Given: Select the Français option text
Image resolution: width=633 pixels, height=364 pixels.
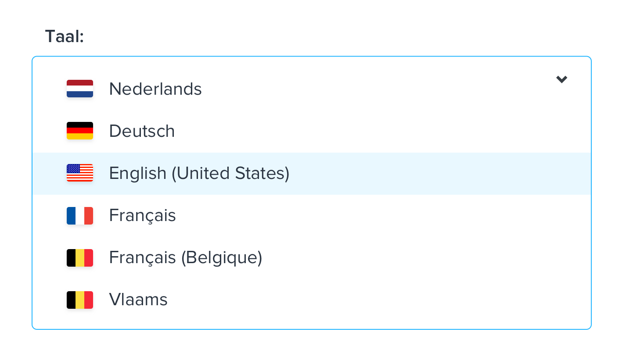Looking at the screenshot, I should 142,216.
